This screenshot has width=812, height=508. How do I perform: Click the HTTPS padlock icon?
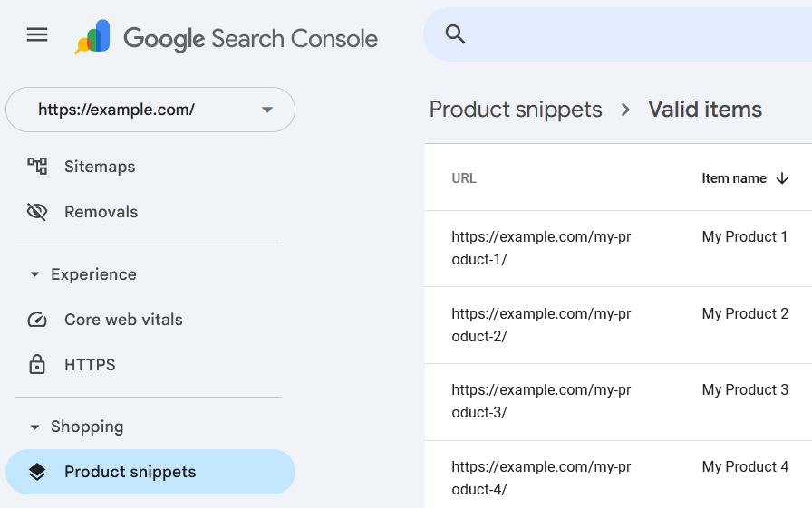coord(37,364)
